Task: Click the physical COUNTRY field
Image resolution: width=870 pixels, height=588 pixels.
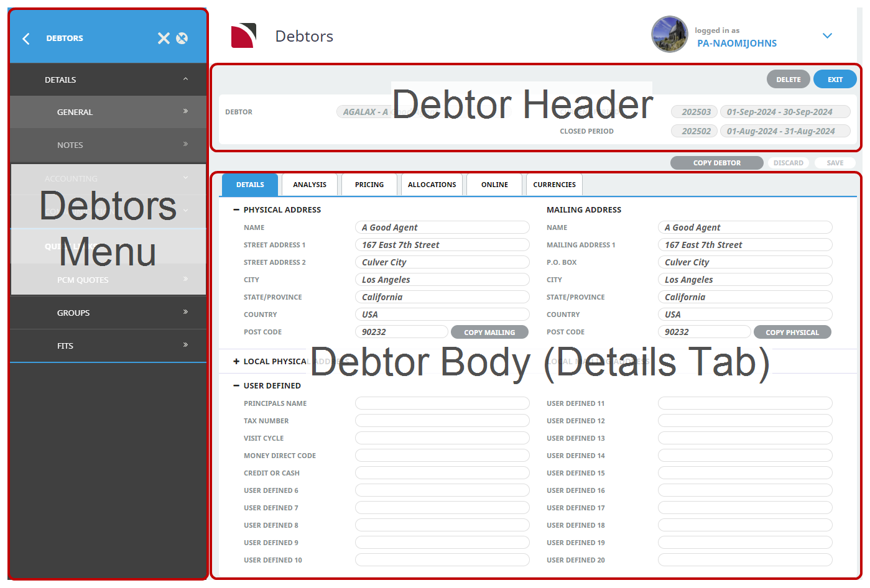Action: click(x=442, y=315)
